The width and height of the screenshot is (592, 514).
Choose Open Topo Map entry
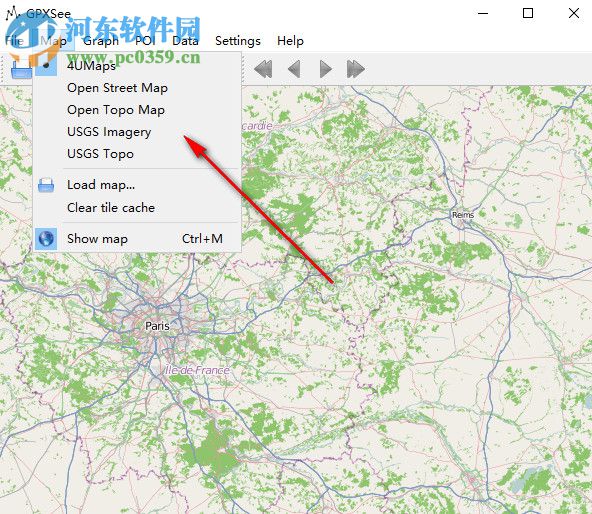click(x=137, y=110)
